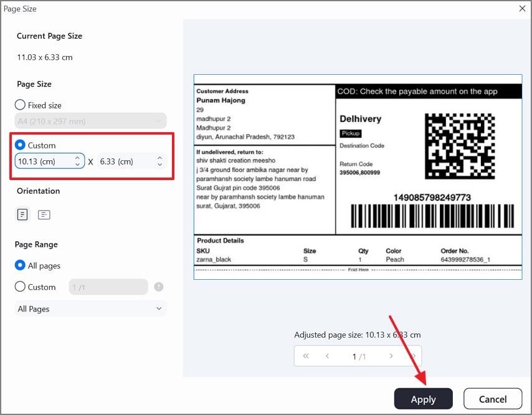
Task: Close the Page Size dialog
Action: click(x=521, y=9)
